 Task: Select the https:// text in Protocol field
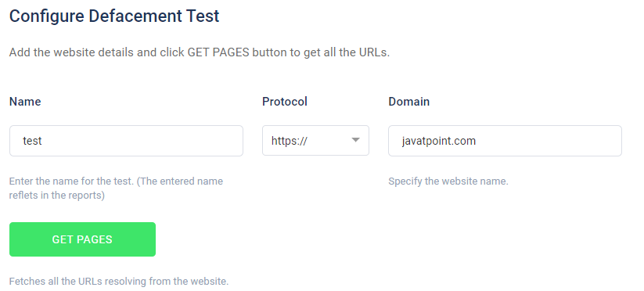point(290,141)
